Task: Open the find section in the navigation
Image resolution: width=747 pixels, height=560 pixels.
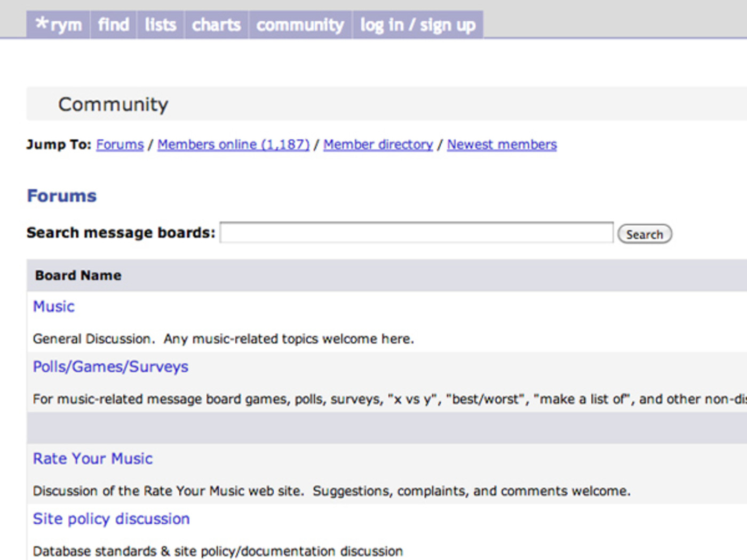Action: coord(113,24)
